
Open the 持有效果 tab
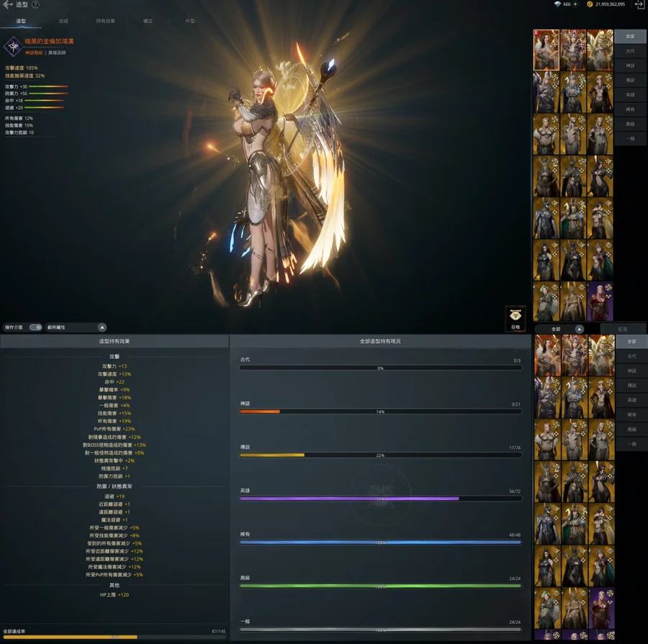point(105,21)
